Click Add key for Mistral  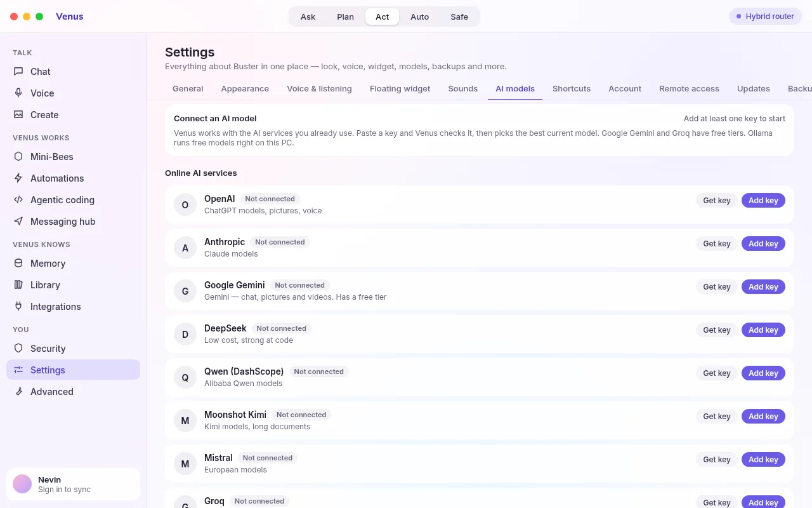pos(763,460)
